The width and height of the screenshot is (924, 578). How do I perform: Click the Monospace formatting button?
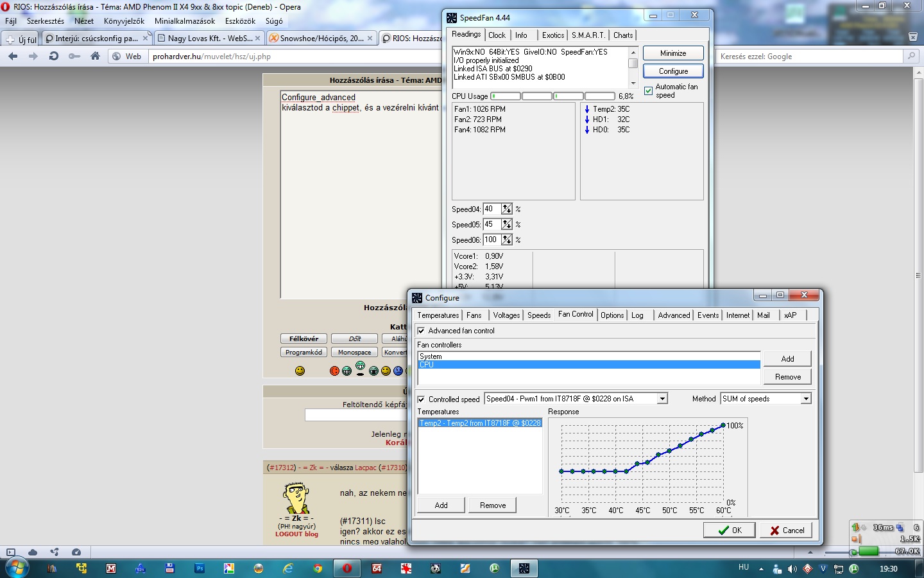[x=354, y=352]
